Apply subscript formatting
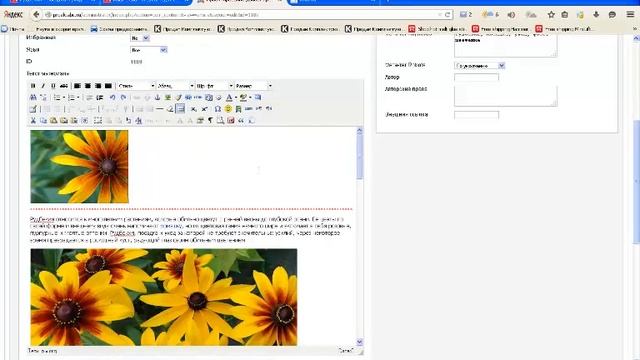The image size is (640, 360). [194, 109]
